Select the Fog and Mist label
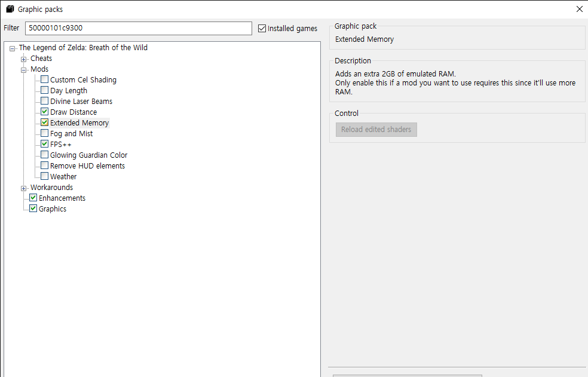The width and height of the screenshot is (588, 377). point(71,134)
